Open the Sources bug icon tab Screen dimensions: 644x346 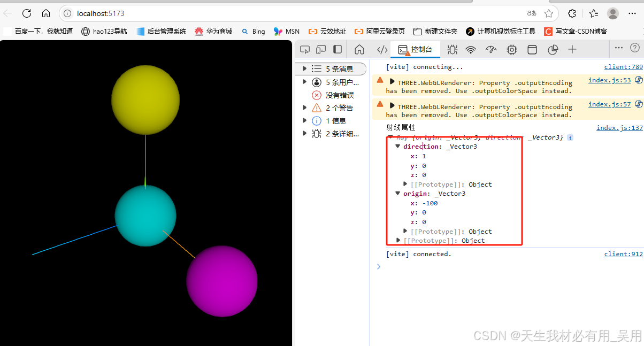pos(453,50)
